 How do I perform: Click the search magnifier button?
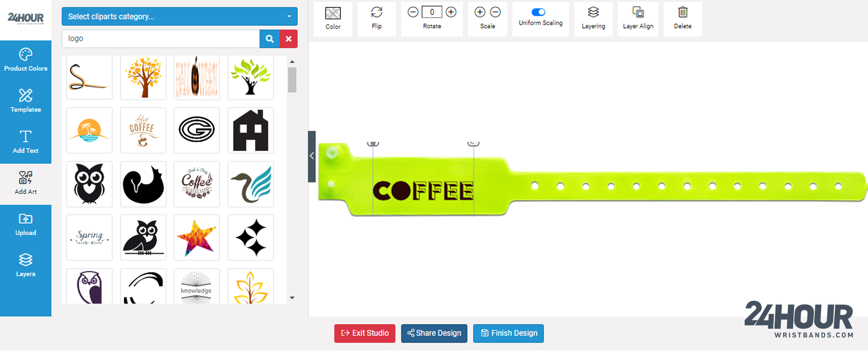pos(270,39)
